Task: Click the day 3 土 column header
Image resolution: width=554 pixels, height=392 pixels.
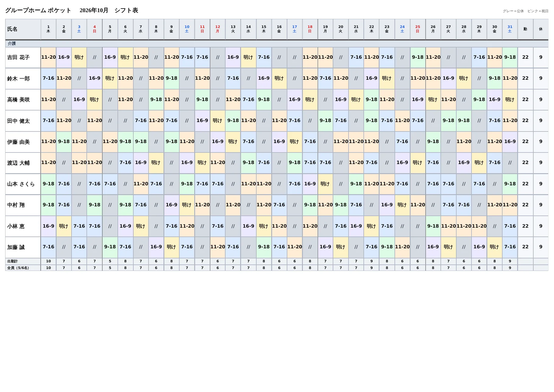Action: [x=79, y=29]
